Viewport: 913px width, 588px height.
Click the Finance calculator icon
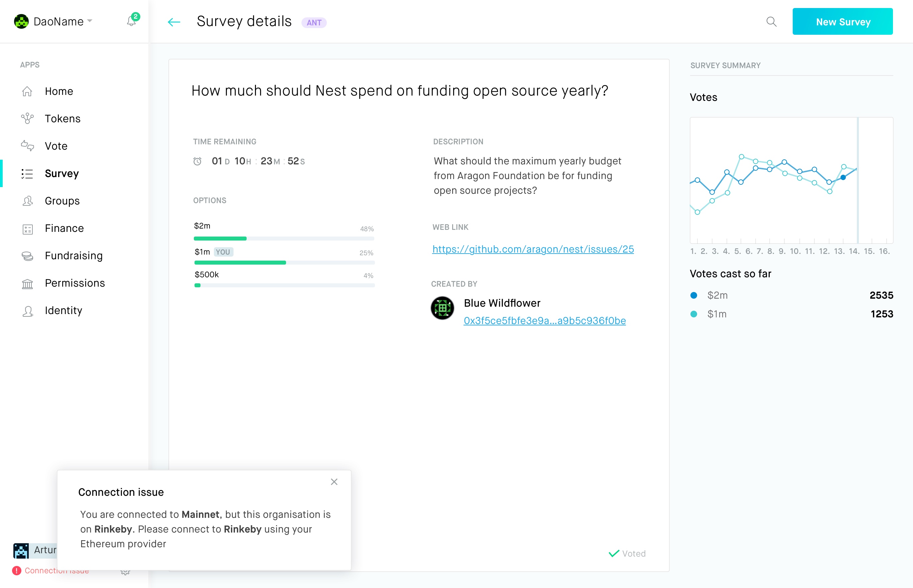[27, 229]
